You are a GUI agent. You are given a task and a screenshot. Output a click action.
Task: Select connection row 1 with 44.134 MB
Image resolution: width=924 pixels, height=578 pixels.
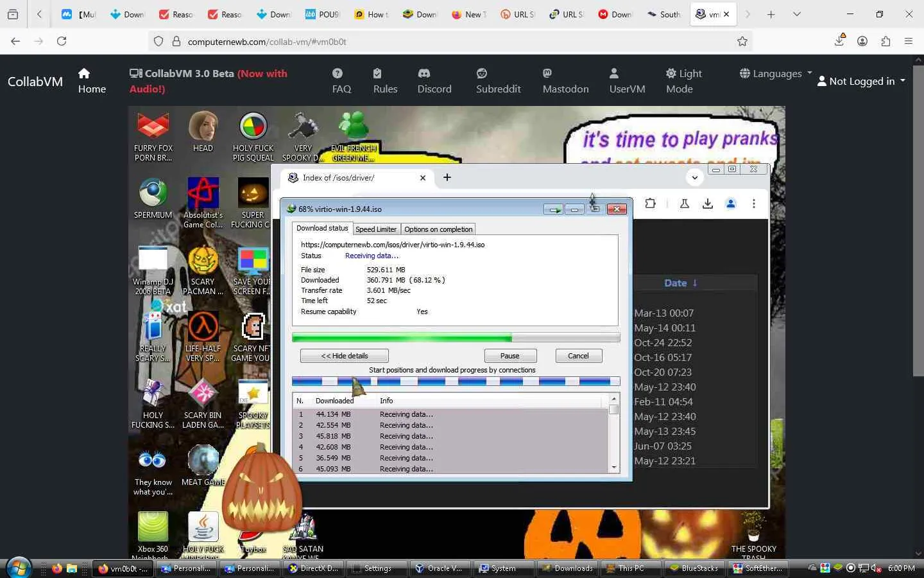(450, 414)
